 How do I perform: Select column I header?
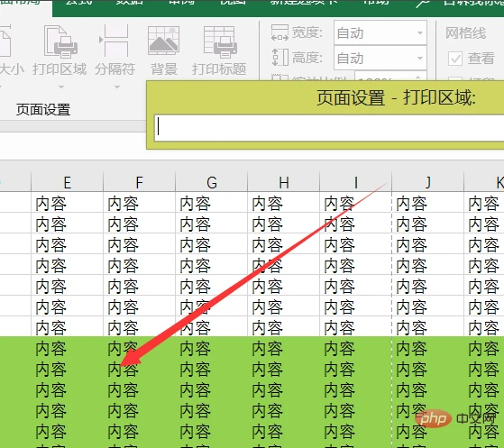click(355, 182)
